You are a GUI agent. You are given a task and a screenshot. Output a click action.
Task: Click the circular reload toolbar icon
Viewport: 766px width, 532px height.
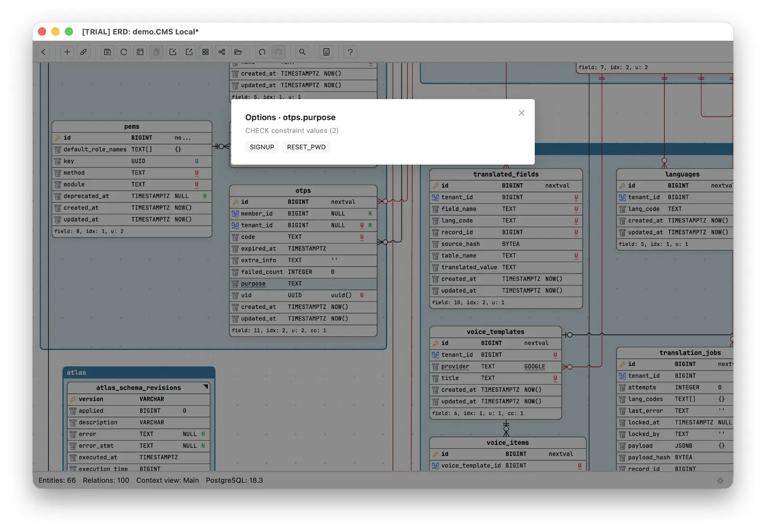click(124, 52)
